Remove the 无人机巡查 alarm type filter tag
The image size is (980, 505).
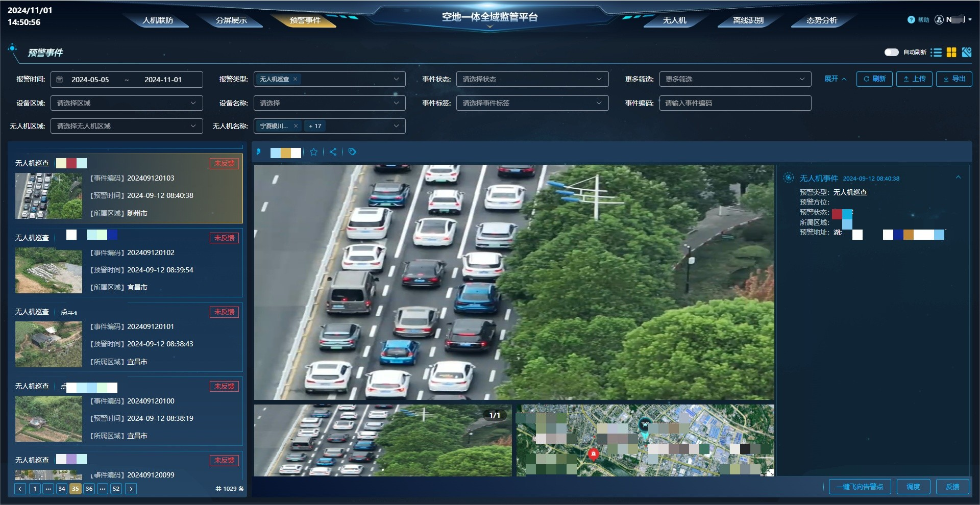pos(295,79)
